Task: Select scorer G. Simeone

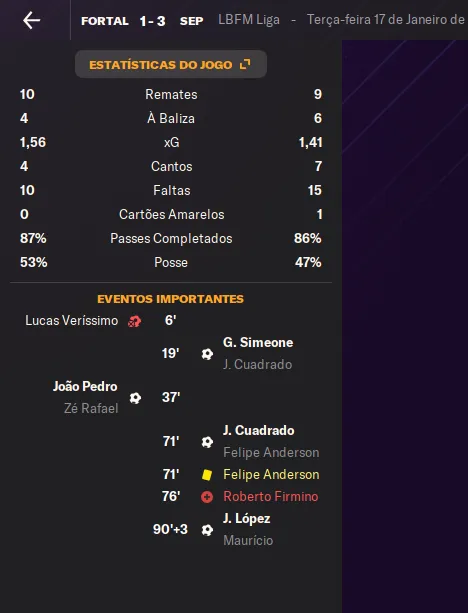Action: (x=258, y=342)
